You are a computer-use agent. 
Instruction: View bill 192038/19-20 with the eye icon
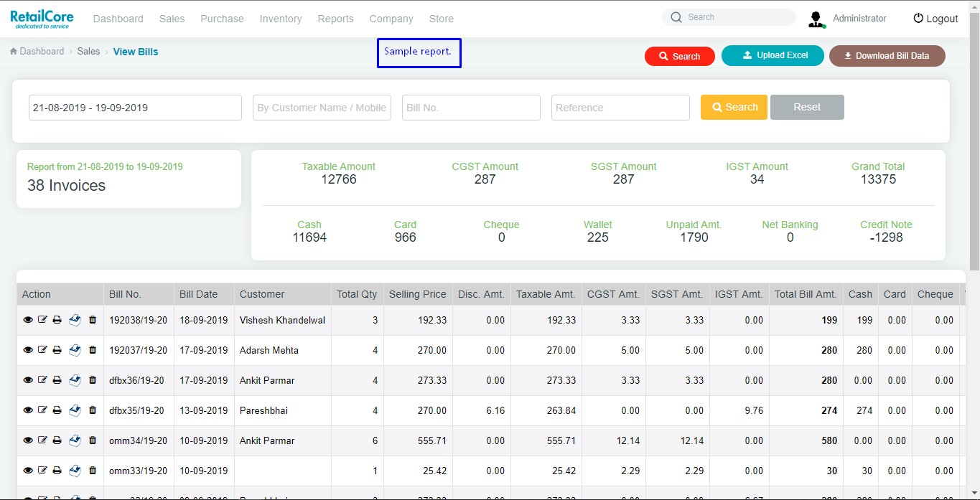pos(28,320)
